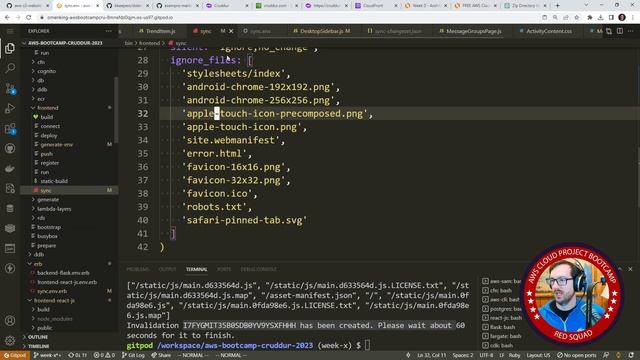The height and width of the screenshot is (360, 640).
Task: Open the Manage gear icon
Action: (x=10, y=340)
